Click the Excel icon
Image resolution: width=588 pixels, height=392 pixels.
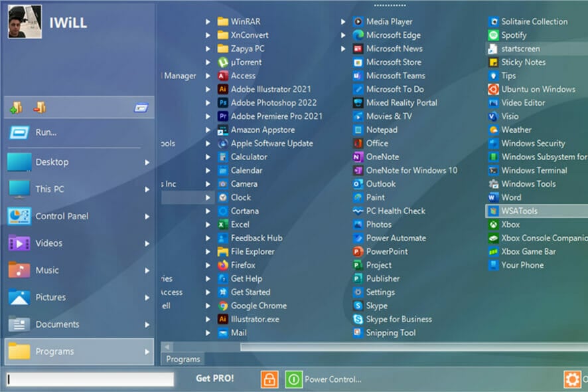223,225
